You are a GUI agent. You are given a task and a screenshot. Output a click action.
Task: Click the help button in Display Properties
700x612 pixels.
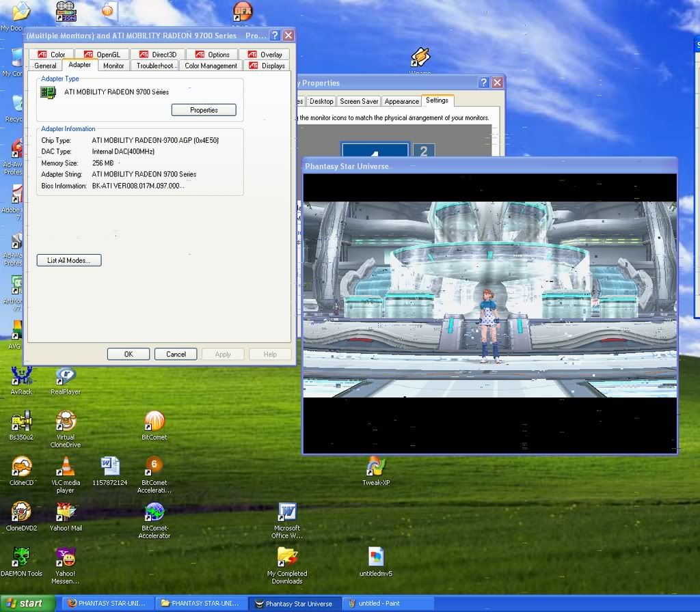point(483,83)
